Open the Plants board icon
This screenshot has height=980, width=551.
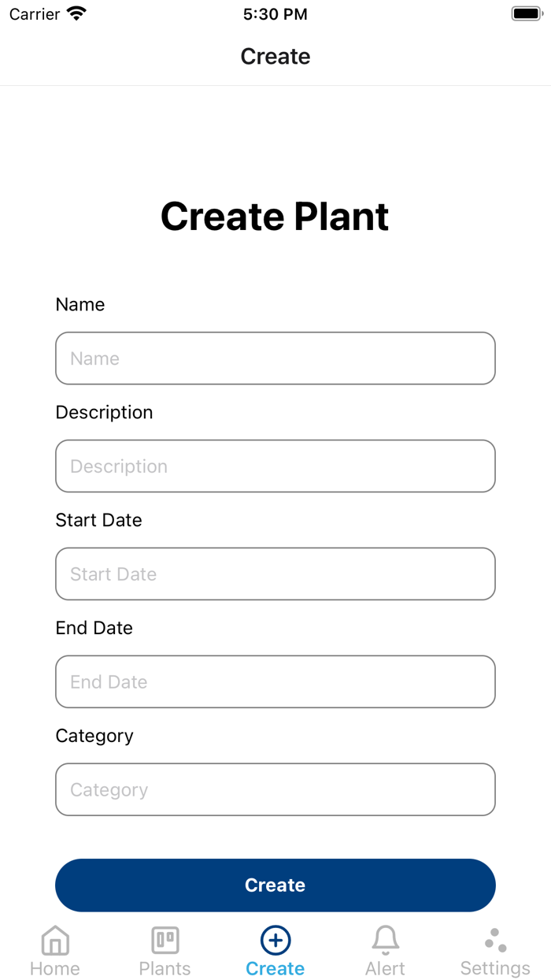click(x=165, y=941)
